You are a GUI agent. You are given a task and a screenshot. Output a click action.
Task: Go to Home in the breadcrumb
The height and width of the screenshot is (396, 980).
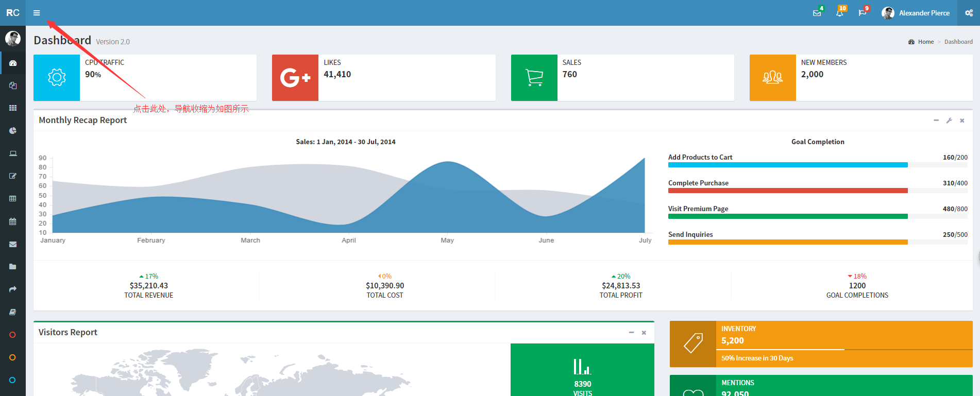pos(926,42)
